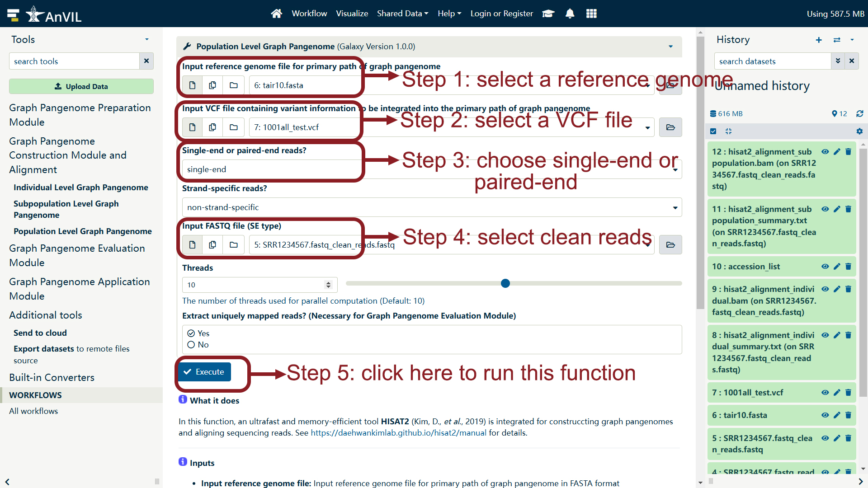868x488 pixels.
Task: Select single dataset for VCF file input
Action: coord(192,127)
